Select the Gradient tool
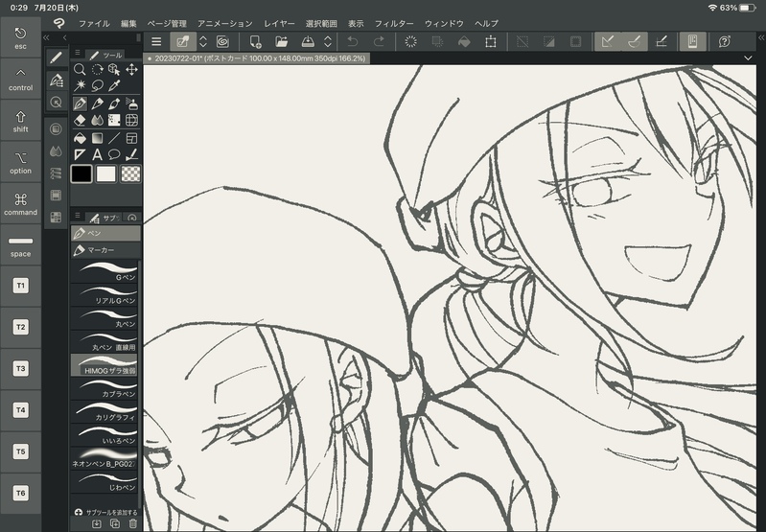 pos(97,138)
